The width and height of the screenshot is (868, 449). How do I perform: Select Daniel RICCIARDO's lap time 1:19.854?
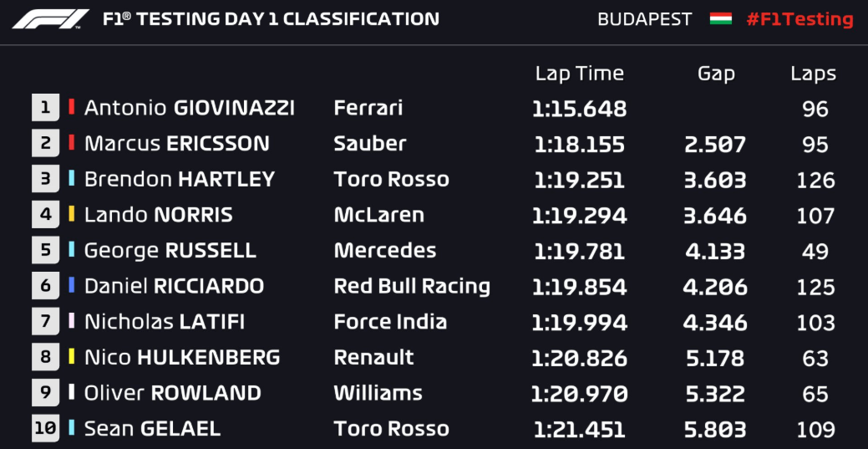580,287
